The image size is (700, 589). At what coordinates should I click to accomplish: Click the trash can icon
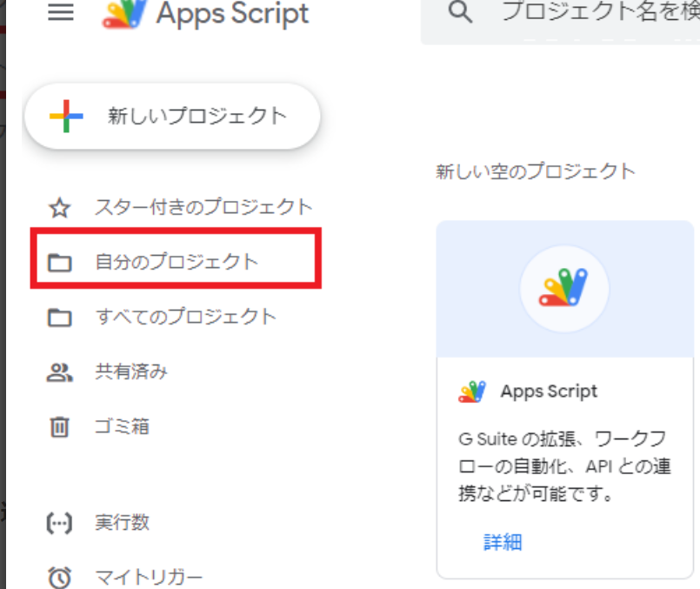pyautogui.click(x=59, y=427)
